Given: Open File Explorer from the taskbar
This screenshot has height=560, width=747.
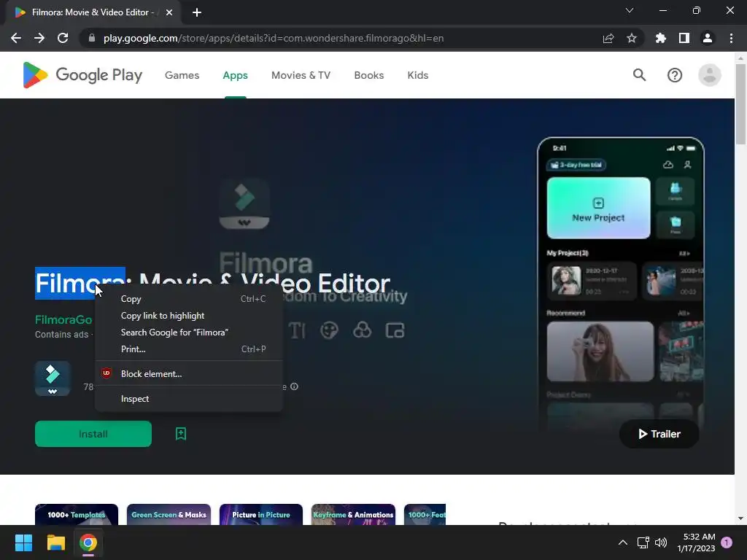Looking at the screenshot, I should [x=55, y=542].
